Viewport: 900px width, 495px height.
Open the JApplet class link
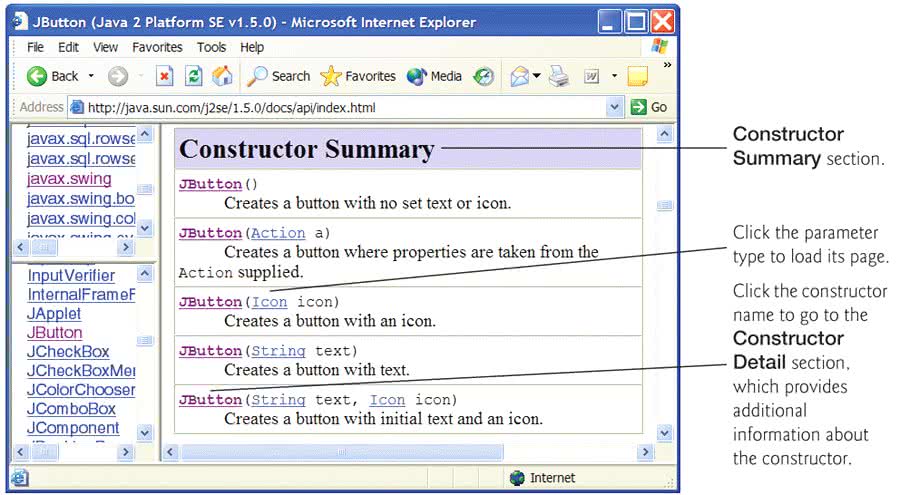[x=54, y=314]
